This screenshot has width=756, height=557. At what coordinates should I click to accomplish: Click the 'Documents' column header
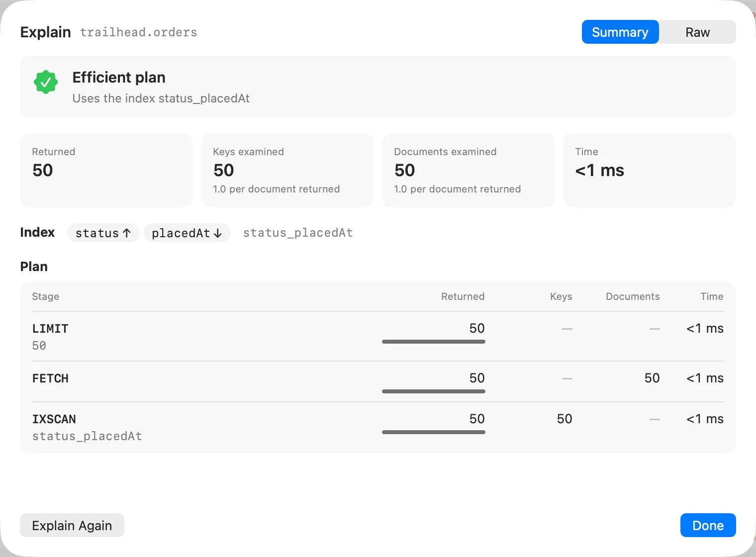pyautogui.click(x=633, y=296)
